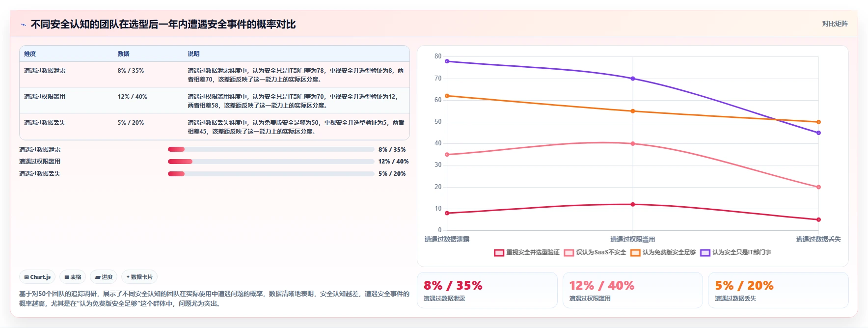Screen dimensions: 868x328
Task: Click the pink line point at 遭遇过权限滥用
Action: click(x=633, y=144)
